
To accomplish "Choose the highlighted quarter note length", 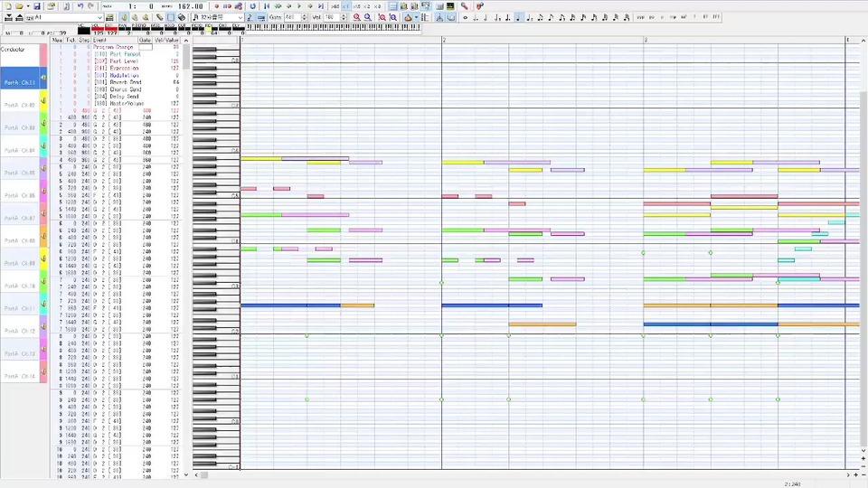I will click(518, 17).
